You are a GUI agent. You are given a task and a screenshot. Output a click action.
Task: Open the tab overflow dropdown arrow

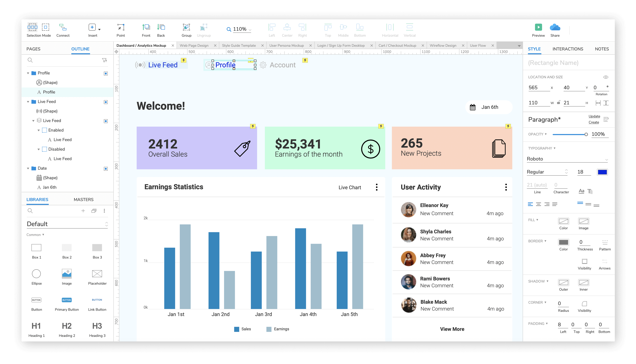[519, 46]
